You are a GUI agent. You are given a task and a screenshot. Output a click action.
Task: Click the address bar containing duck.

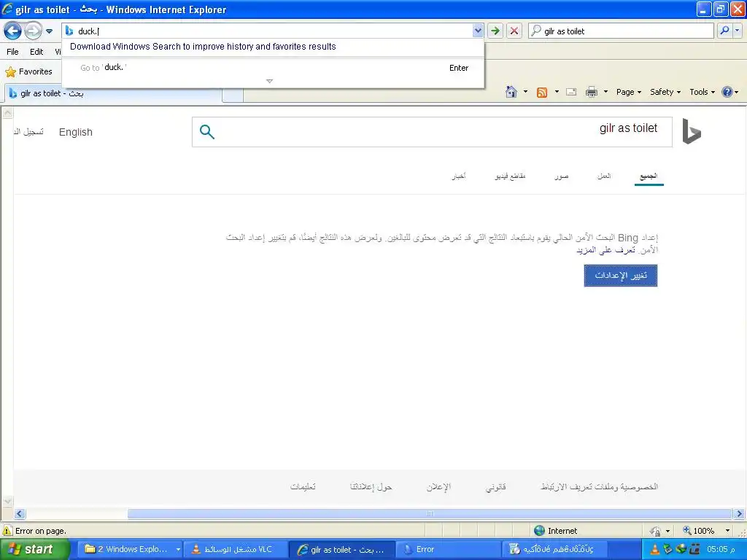tap(268, 31)
